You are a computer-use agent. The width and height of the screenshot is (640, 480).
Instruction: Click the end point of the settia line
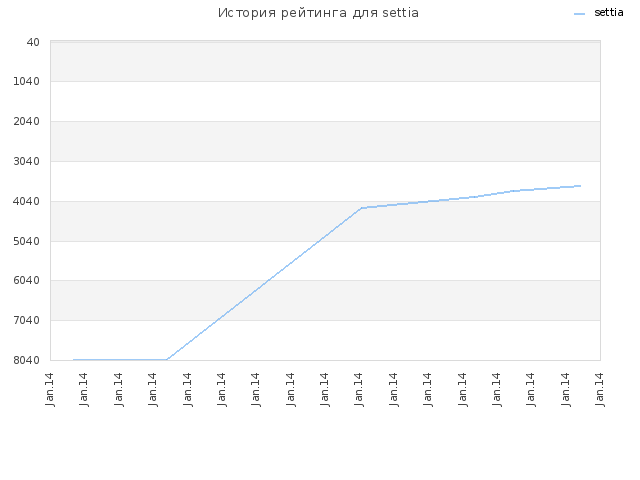click(x=580, y=186)
